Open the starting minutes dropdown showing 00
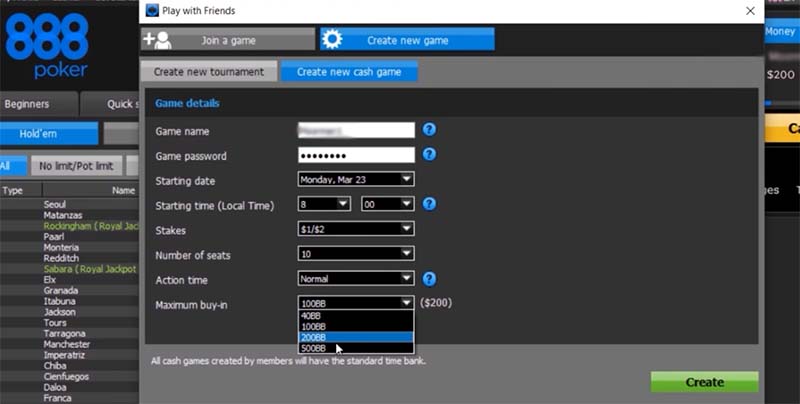Viewport: 800px width, 404px height. click(388, 204)
